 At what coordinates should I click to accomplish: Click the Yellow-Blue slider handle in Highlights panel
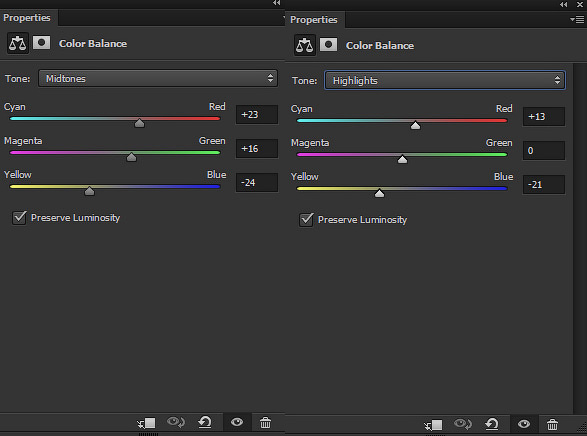click(x=379, y=193)
